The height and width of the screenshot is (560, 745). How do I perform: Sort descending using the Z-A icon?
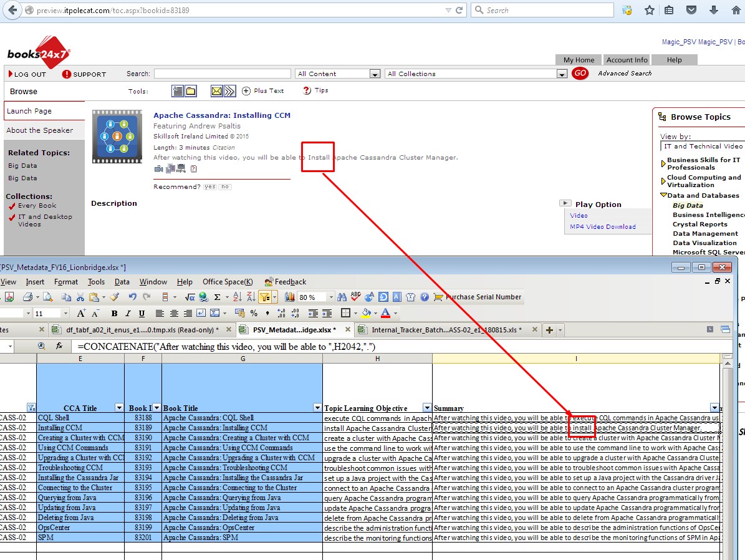pos(251,297)
